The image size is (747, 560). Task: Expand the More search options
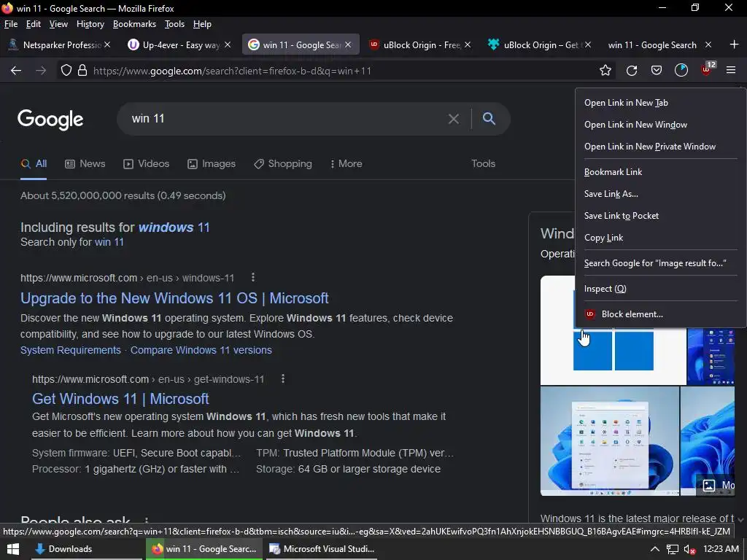pyautogui.click(x=346, y=164)
